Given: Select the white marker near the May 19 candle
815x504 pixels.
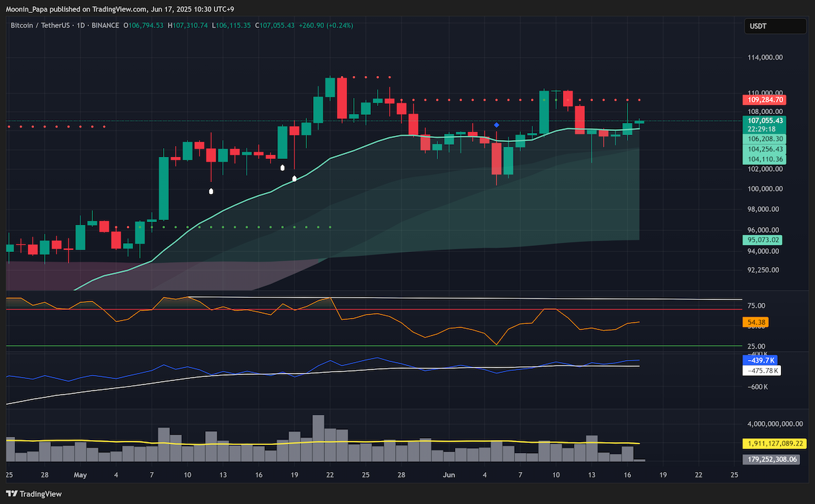Looking at the screenshot, I should 294,179.
